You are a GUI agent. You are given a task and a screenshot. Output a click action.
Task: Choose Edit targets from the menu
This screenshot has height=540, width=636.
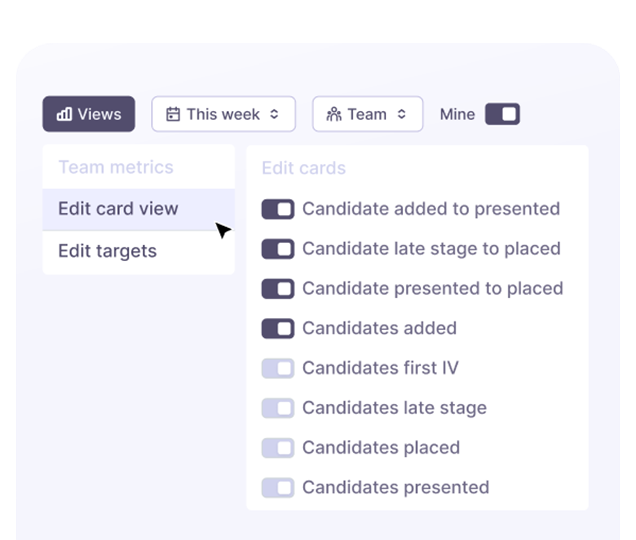click(107, 251)
